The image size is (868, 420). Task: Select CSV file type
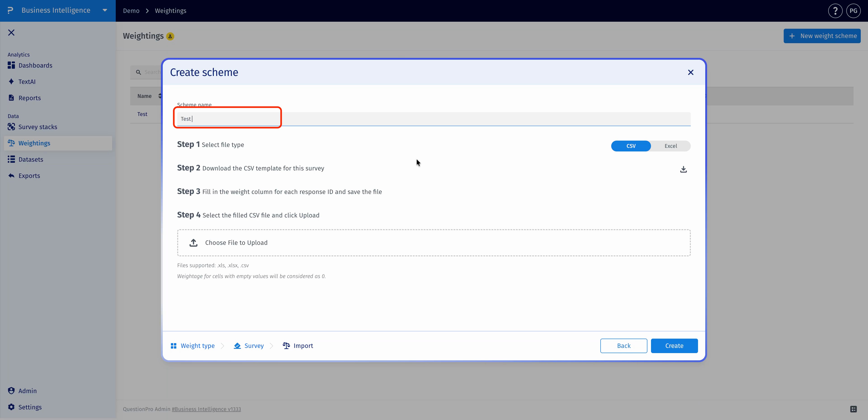631,146
